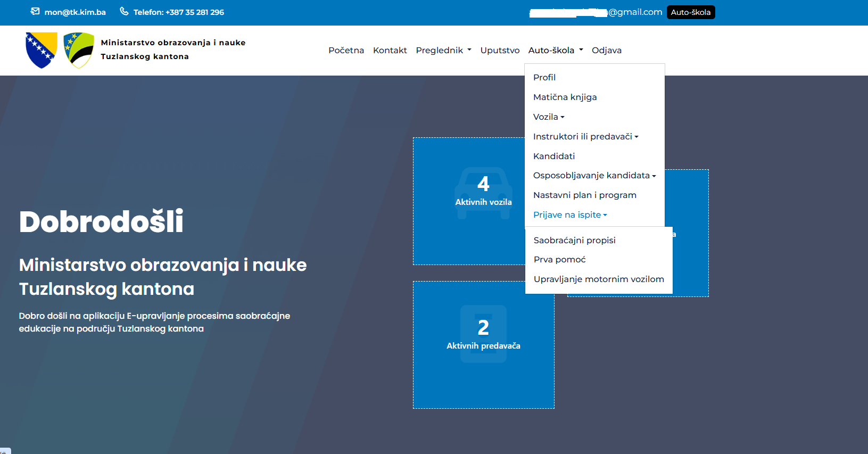
Task: Click the car icon in Aktivnih vozila card
Action: pos(483,193)
